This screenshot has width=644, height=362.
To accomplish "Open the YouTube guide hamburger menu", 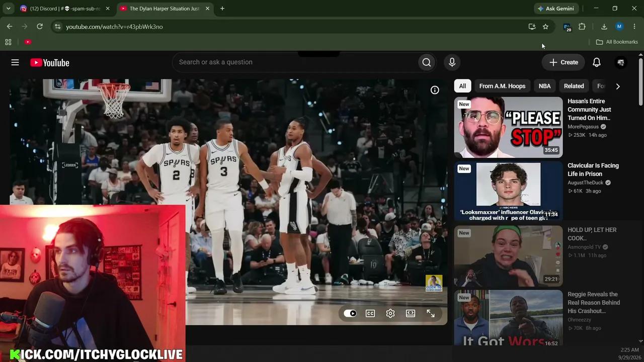I will (x=15, y=62).
